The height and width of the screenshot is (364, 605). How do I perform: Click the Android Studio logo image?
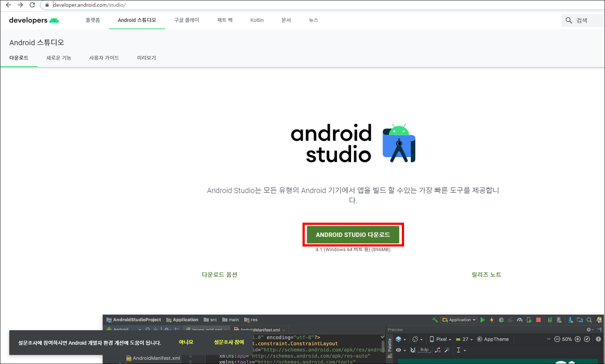[x=353, y=144]
